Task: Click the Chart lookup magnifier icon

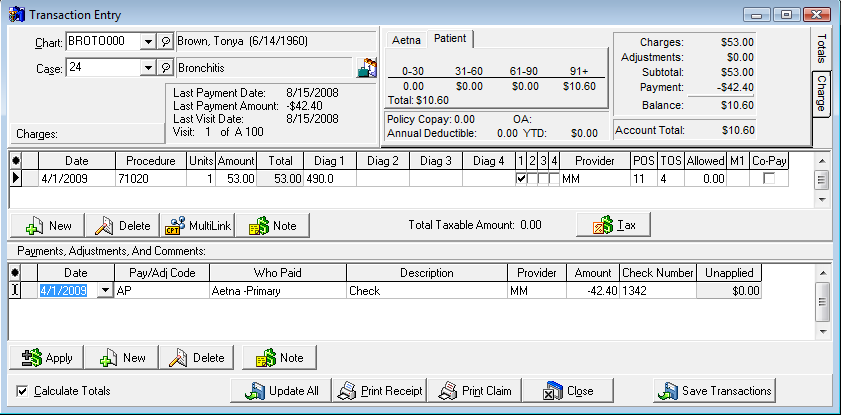Action: 166,41
